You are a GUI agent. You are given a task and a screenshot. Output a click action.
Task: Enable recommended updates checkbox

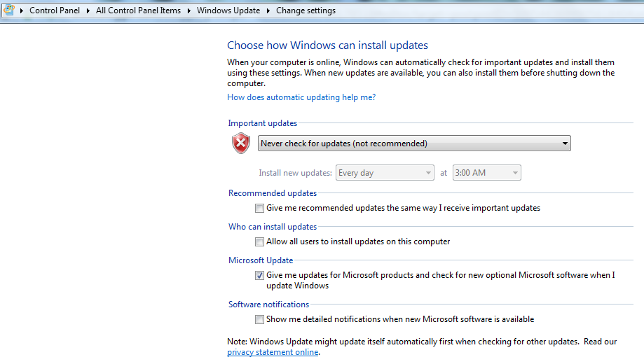[x=259, y=208]
